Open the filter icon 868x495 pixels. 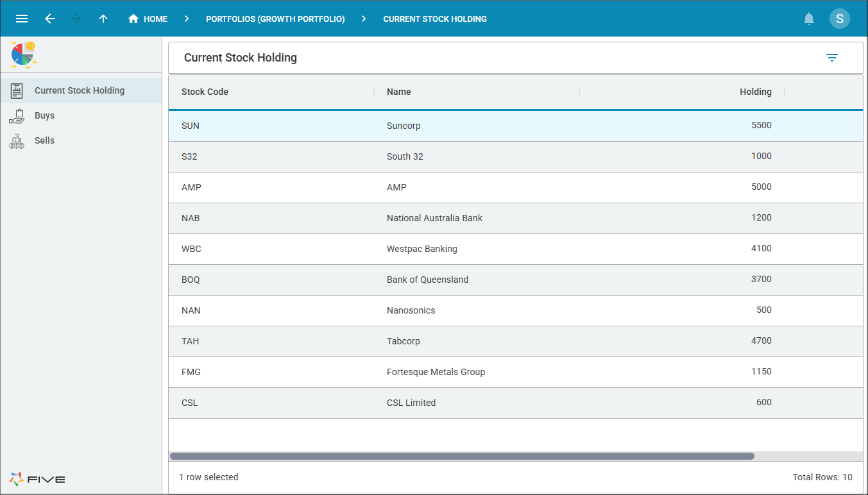pos(832,58)
